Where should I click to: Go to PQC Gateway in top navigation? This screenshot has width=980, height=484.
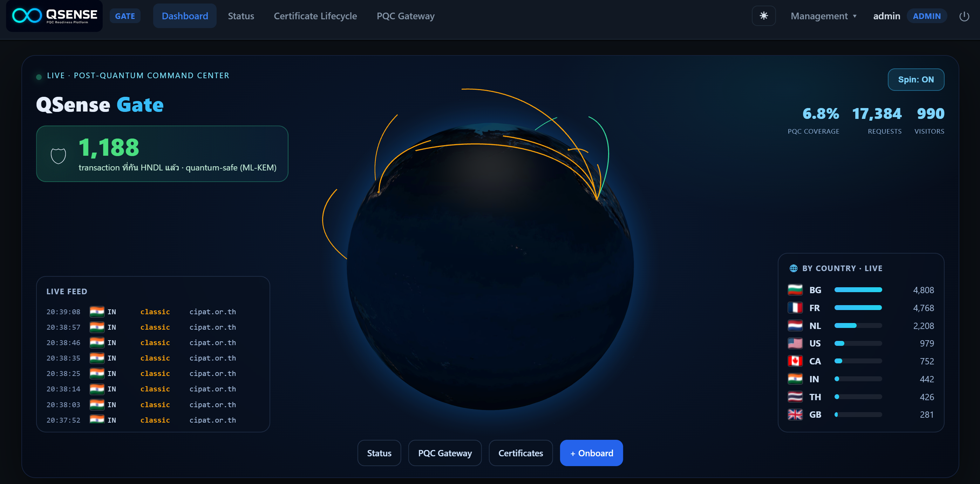click(x=406, y=16)
